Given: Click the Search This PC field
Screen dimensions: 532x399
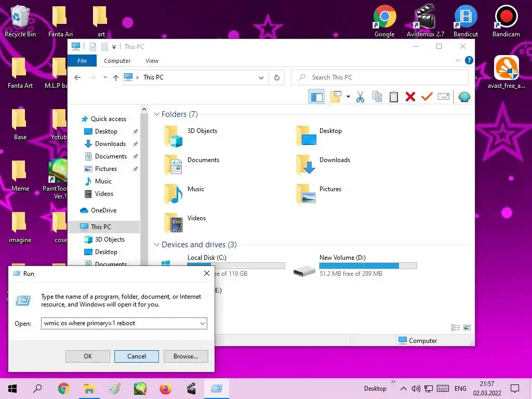Looking at the screenshot, I should click(380, 77).
